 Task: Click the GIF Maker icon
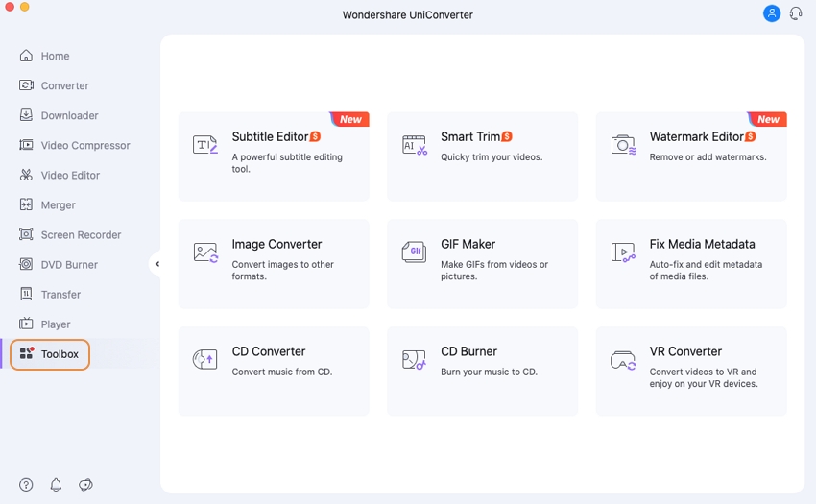414,252
